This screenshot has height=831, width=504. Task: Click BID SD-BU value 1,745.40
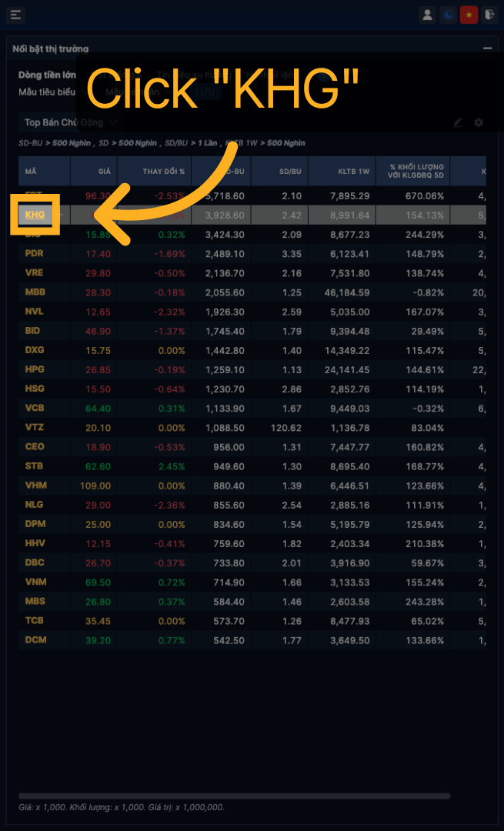pyautogui.click(x=225, y=331)
